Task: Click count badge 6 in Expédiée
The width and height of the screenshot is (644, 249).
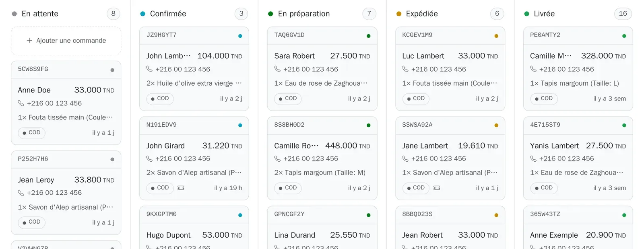Action: (x=497, y=14)
